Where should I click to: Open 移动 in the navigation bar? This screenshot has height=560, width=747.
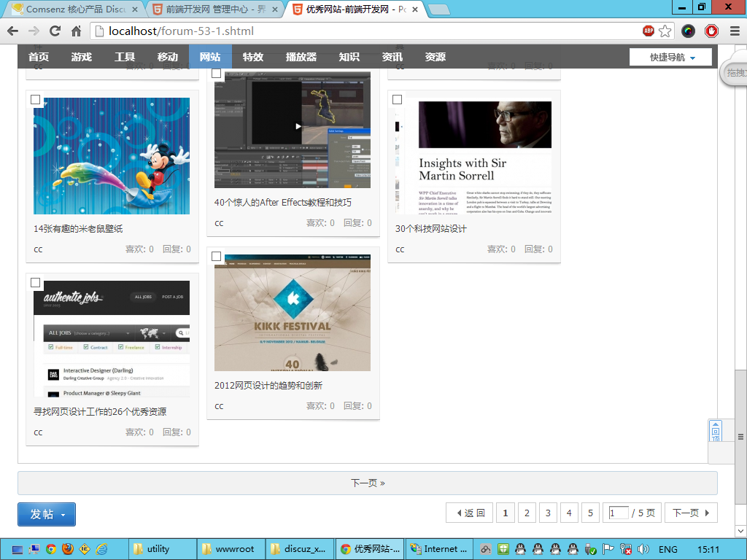click(168, 57)
